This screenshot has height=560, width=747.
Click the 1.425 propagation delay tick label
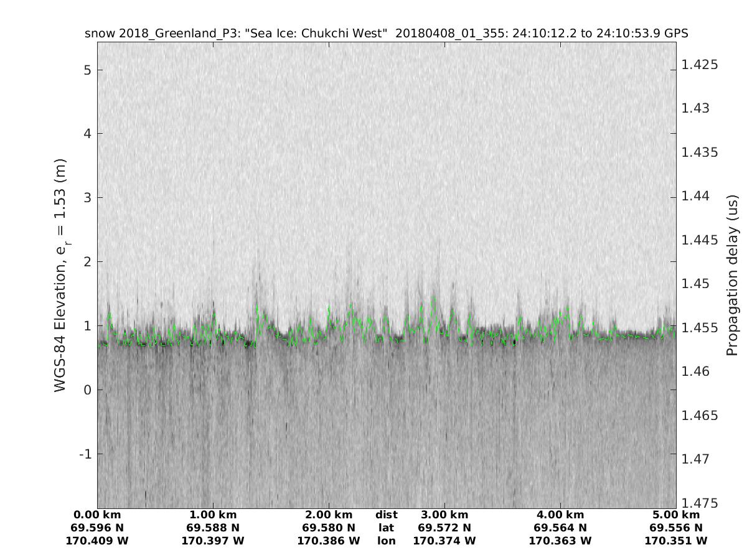pyautogui.click(x=700, y=65)
